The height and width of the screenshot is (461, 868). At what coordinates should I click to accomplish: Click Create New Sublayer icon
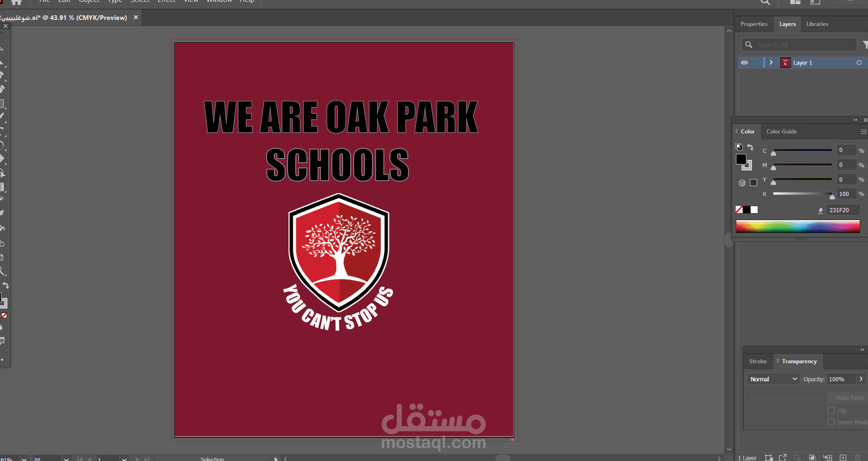828,458
